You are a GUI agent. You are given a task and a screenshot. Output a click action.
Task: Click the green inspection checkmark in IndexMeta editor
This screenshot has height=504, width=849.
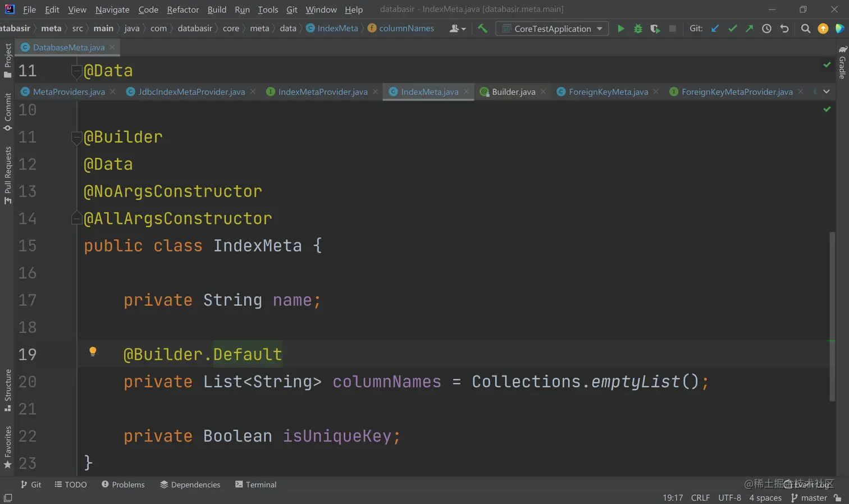click(x=827, y=109)
